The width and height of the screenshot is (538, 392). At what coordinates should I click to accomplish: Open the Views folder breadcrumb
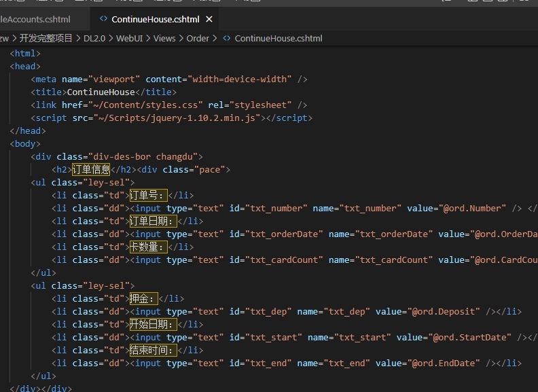pos(164,39)
